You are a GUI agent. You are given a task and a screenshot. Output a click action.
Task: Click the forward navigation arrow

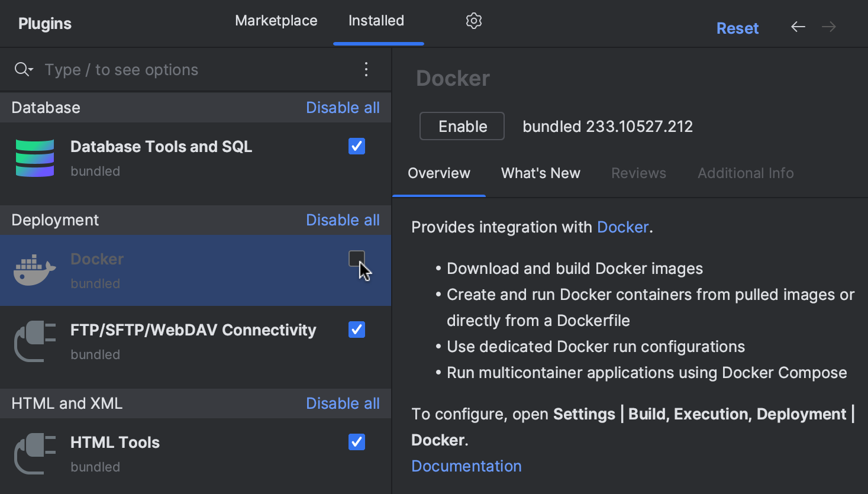(x=828, y=27)
